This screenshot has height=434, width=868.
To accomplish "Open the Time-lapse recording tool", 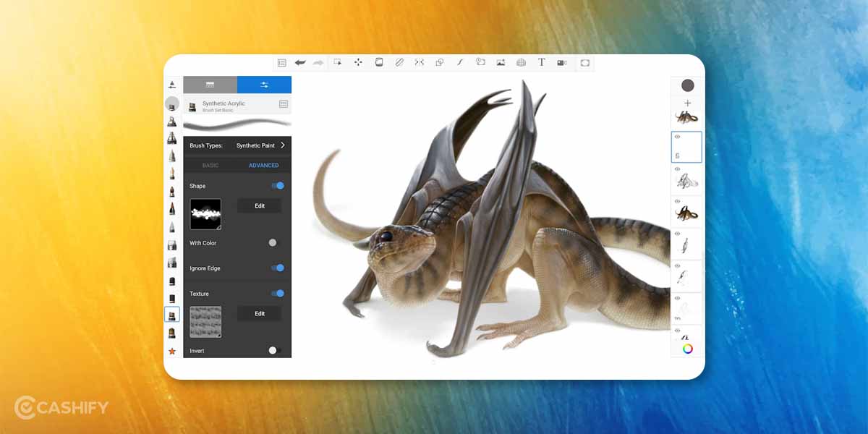I will (x=562, y=63).
